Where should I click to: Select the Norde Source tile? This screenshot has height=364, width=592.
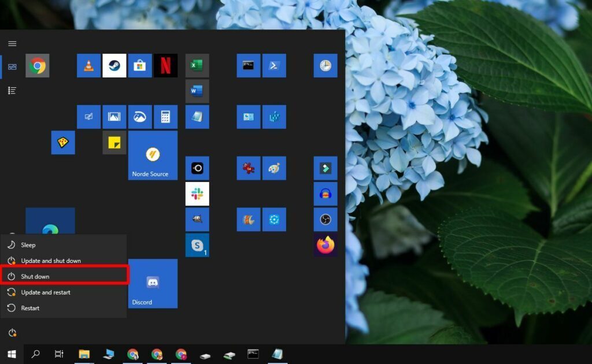tap(152, 155)
